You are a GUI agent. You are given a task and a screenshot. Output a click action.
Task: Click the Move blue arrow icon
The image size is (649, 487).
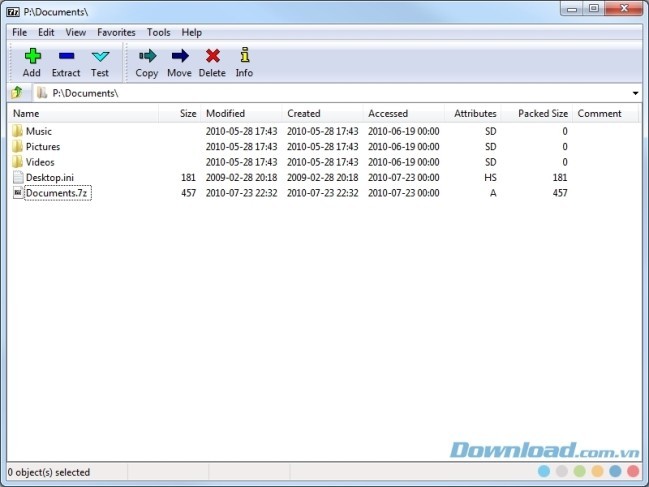(180, 56)
